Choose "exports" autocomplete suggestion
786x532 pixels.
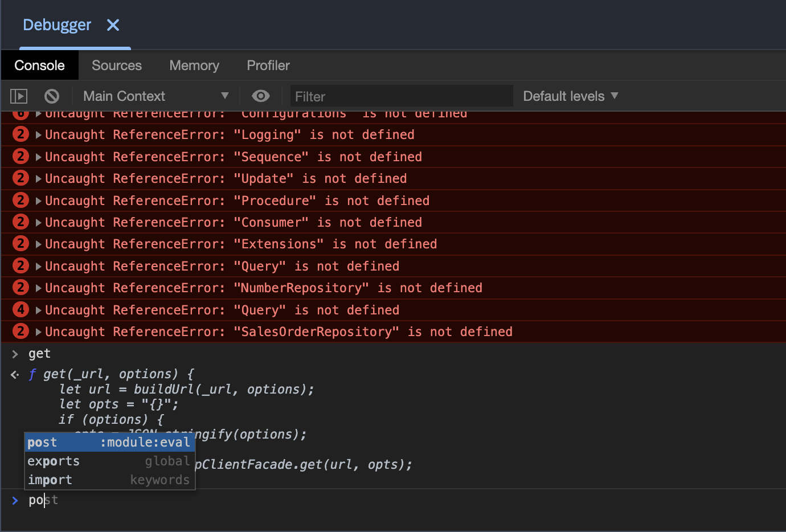click(x=109, y=461)
